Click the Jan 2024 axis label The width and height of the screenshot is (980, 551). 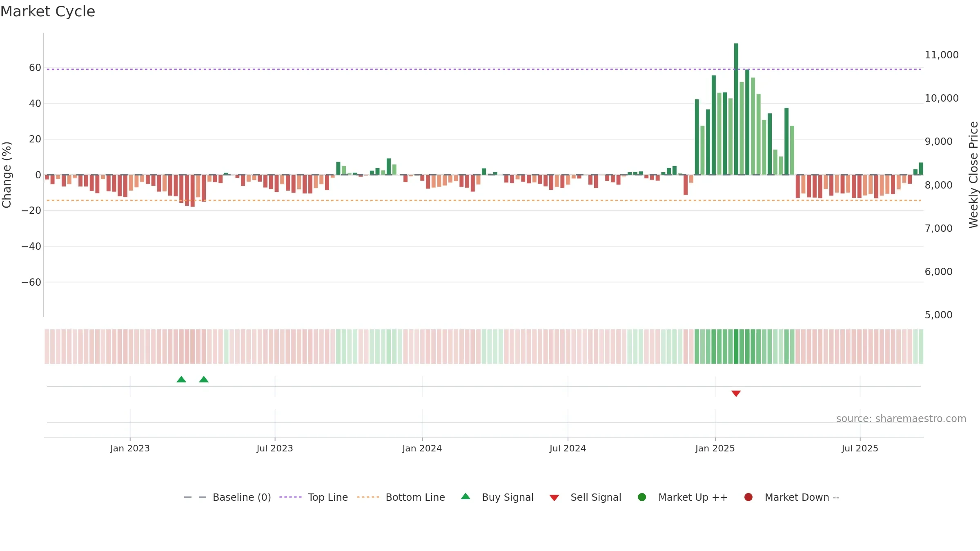422,449
